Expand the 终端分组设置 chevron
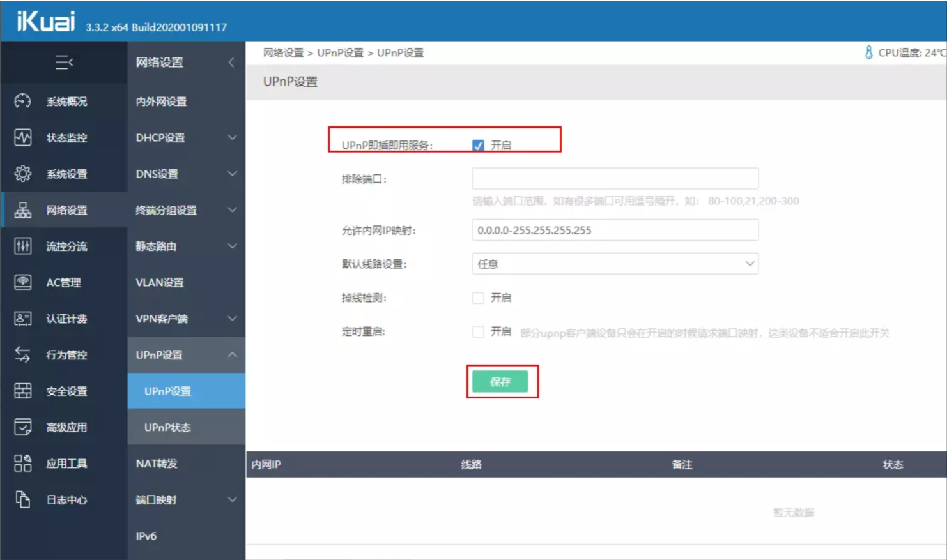The image size is (947, 560). pos(233,210)
